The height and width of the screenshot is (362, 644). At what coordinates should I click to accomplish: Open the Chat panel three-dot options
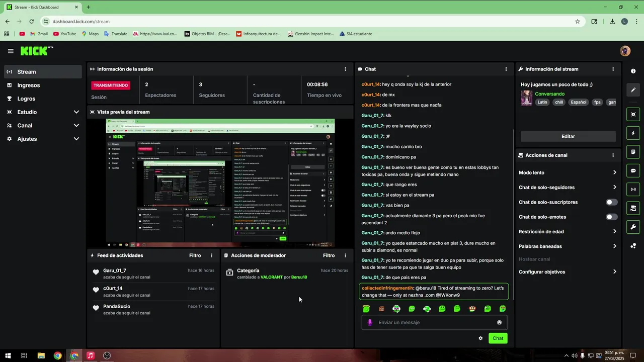tap(506, 69)
